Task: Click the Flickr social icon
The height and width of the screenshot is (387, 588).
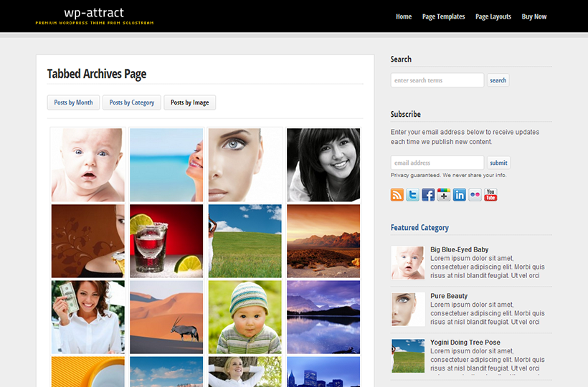Action: click(x=475, y=195)
